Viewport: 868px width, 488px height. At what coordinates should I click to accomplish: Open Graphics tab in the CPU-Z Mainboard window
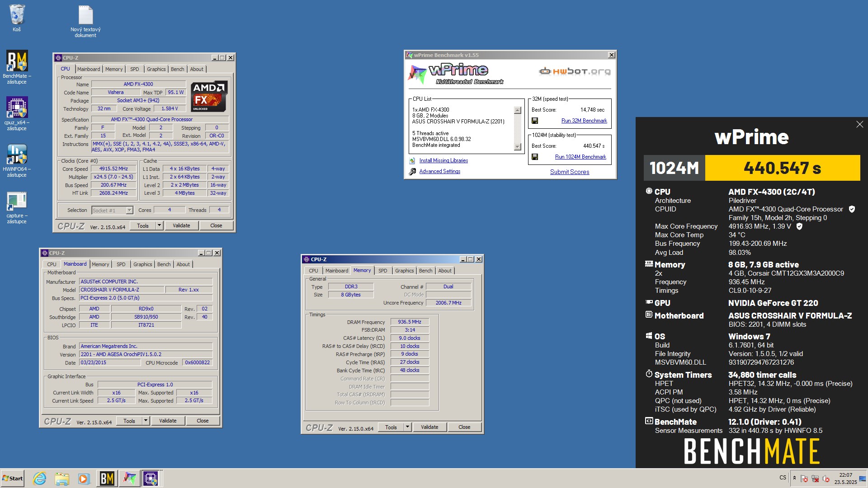tap(143, 264)
